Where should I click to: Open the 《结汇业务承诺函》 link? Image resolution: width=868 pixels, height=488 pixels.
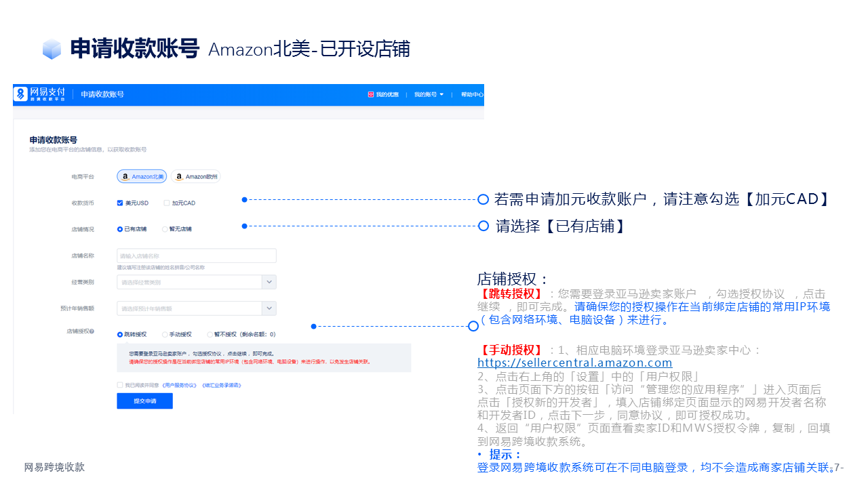click(221, 385)
